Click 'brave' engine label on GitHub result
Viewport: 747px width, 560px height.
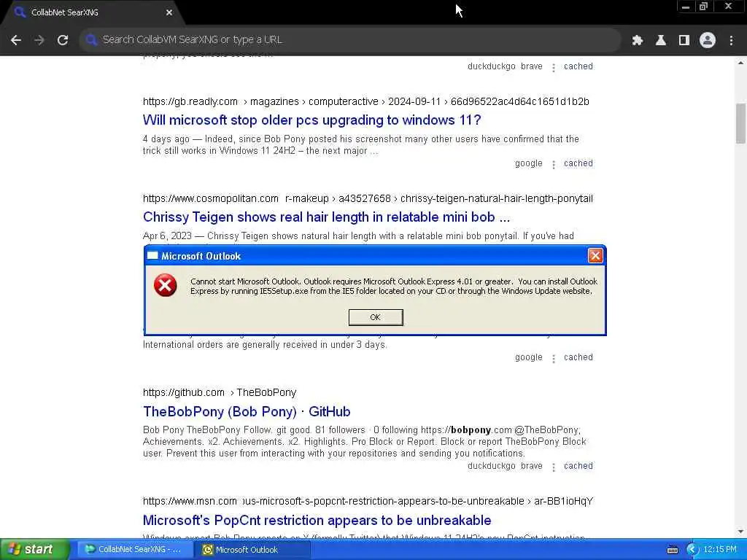point(532,466)
